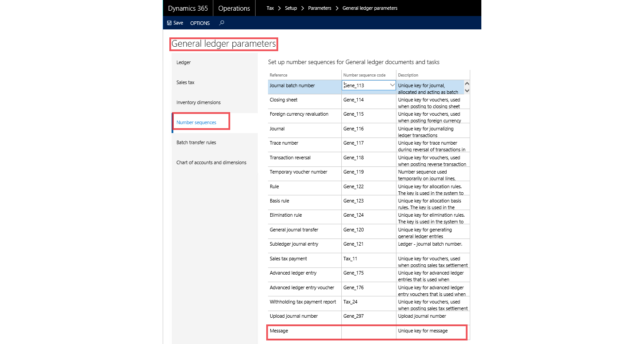The height and width of the screenshot is (344, 644).
Task: Select the Advanced ledger entry voucher reference
Action: [302, 287]
